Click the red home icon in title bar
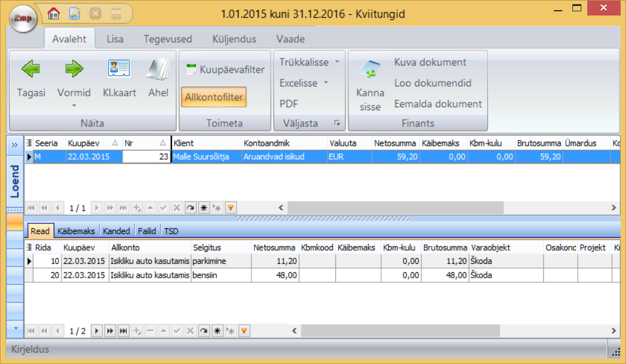This screenshot has height=364, width=626. pyautogui.click(x=54, y=13)
